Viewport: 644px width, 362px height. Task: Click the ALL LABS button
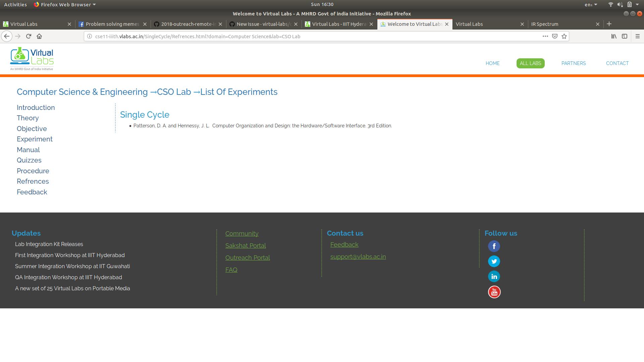click(x=530, y=63)
